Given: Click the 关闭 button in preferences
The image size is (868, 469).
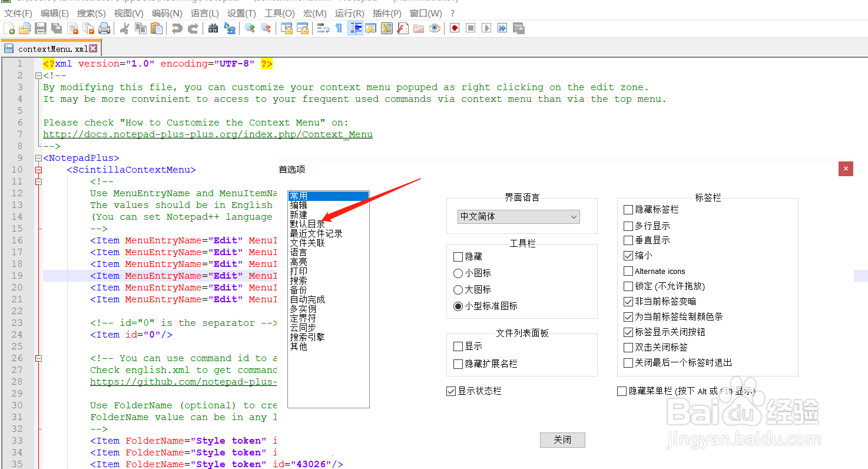Looking at the screenshot, I should click(562, 440).
